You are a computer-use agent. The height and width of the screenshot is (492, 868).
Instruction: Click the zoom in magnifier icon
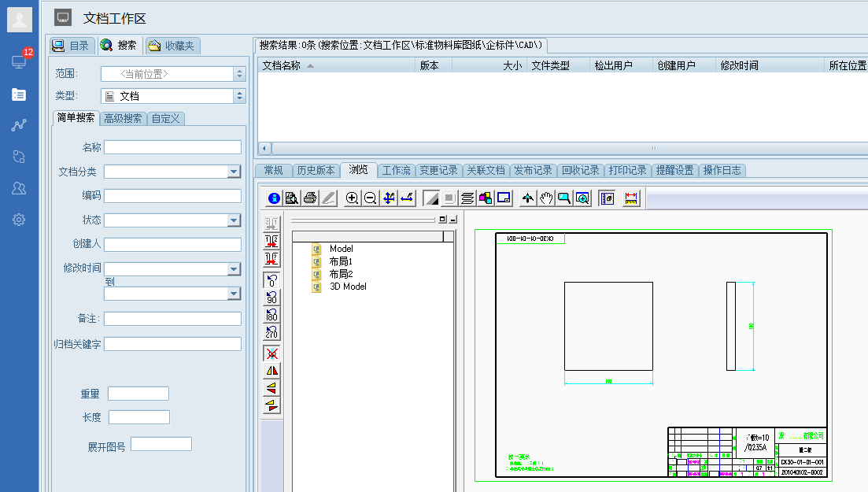(352, 198)
